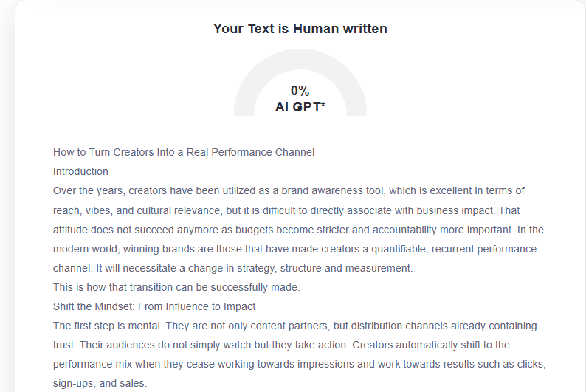The image size is (586, 392).
Task: Click the 0% score value
Action: tap(300, 91)
